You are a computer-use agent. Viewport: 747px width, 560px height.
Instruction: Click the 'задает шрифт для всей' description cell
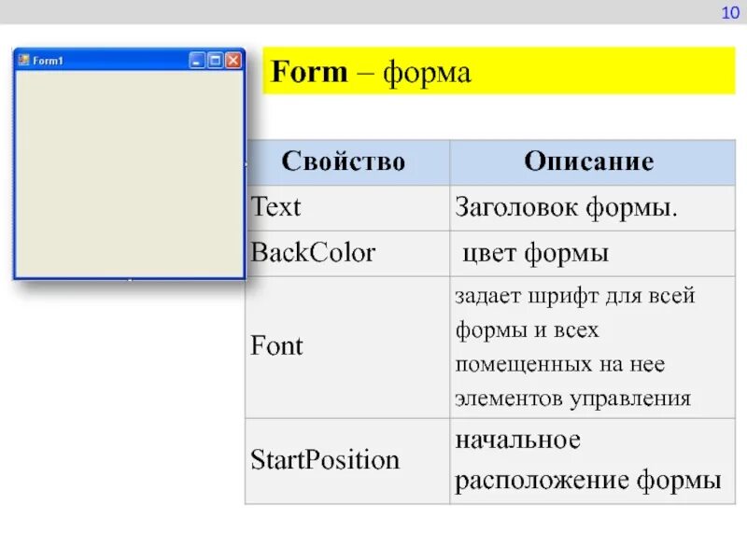point(592,347)
